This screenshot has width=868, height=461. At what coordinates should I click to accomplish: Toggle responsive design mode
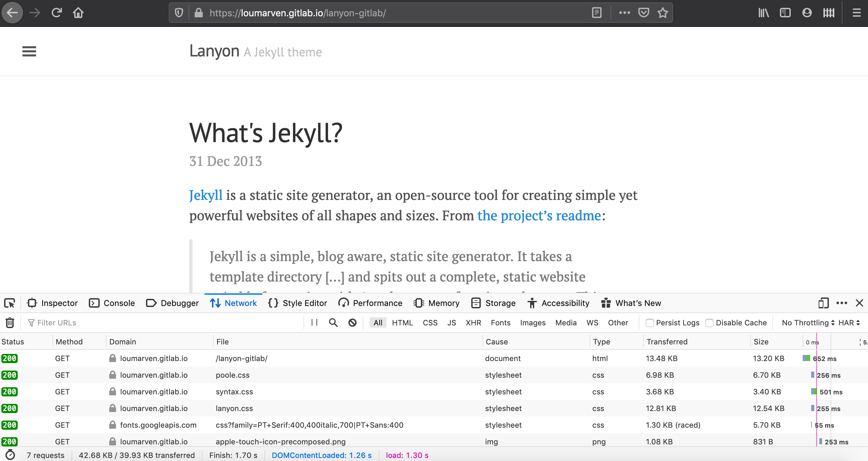pos(823,303)
